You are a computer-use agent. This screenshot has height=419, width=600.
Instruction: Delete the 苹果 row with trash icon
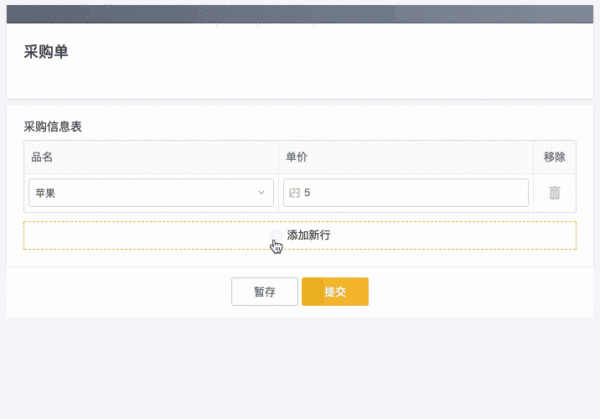point(554,193)
